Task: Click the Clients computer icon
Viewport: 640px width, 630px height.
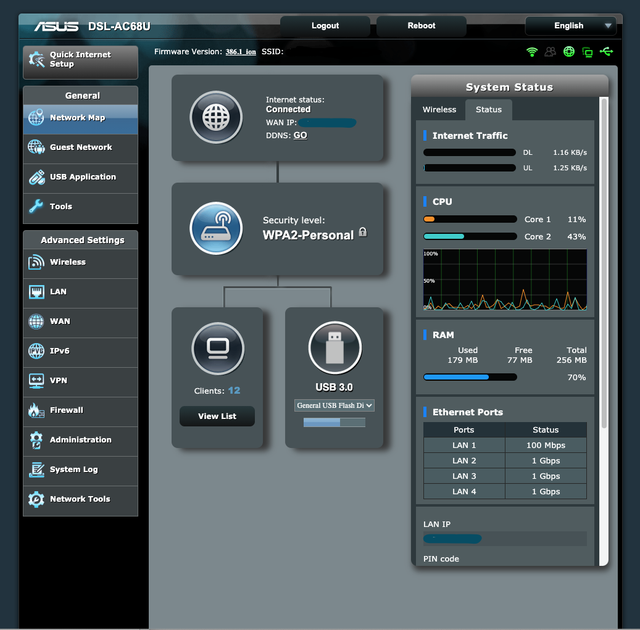Action: (218, 348)
